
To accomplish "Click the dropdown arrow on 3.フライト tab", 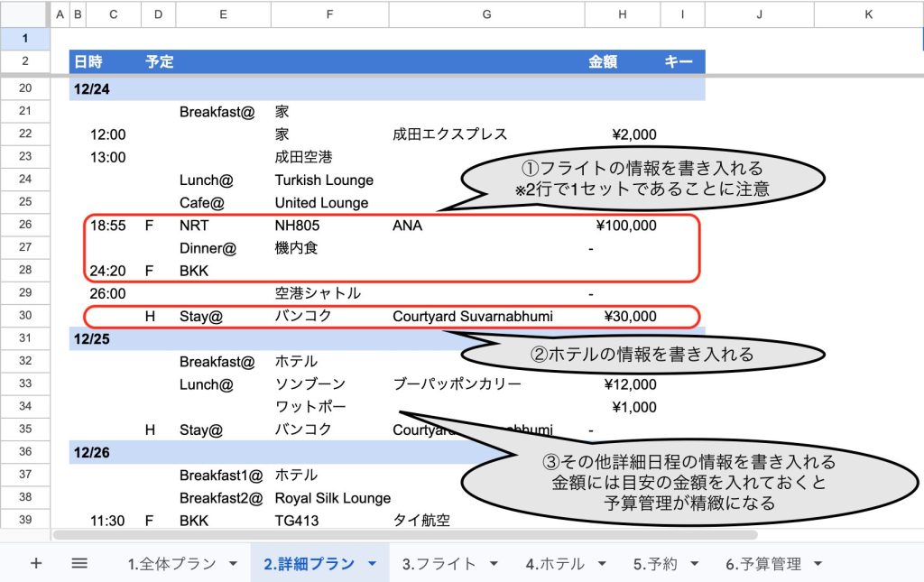I will tap(493, 564).
